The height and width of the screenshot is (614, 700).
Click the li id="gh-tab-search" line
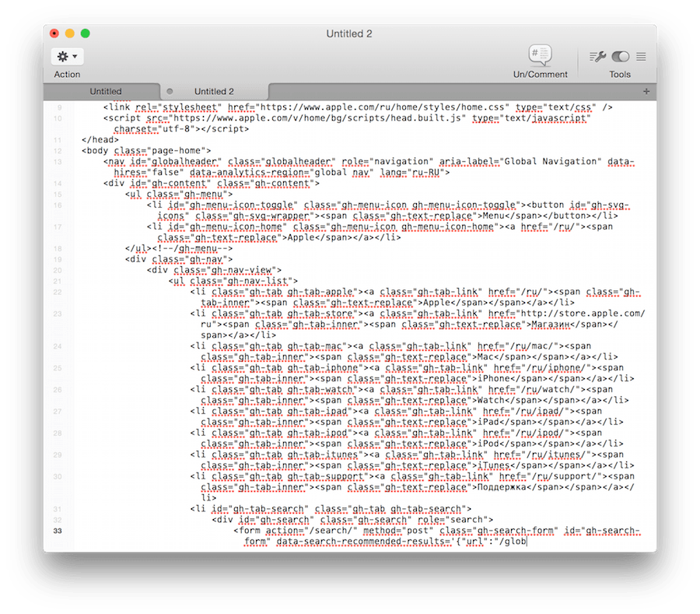(331, 509)
